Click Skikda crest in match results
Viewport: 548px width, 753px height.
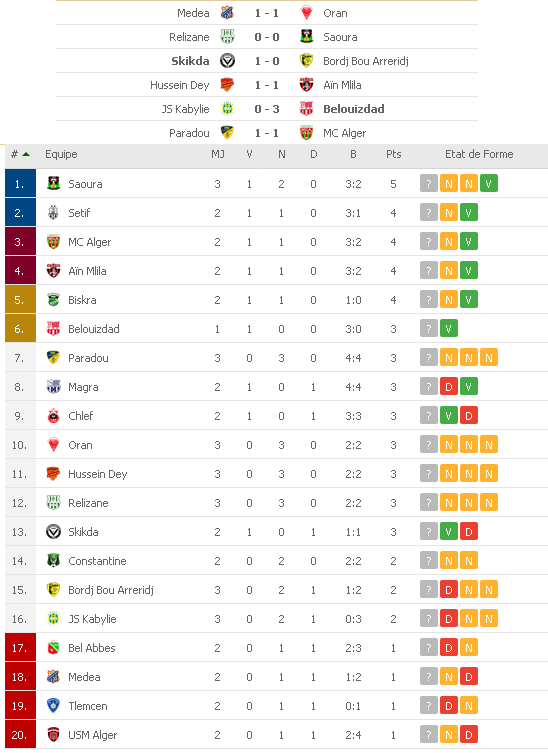tap(227, 61)
